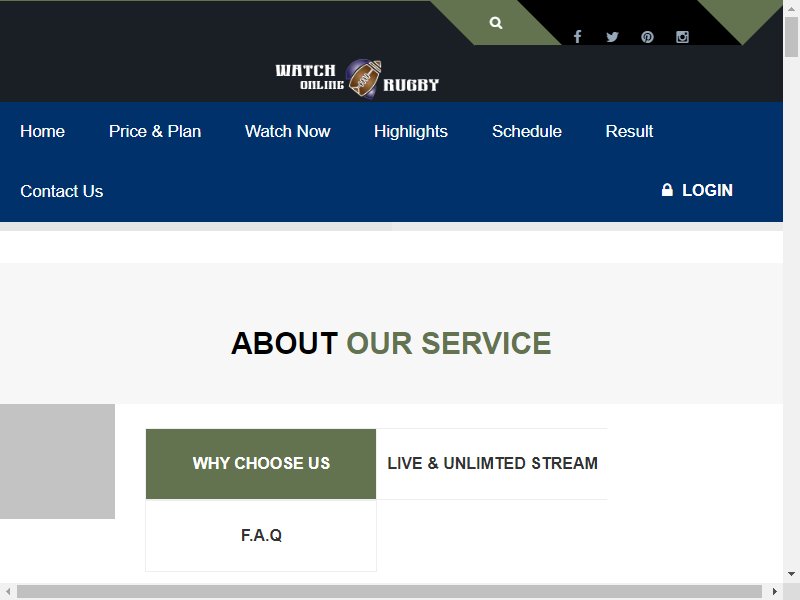800x600 pixels.
Task: Open the search magnifier icon
Action: 495,23
